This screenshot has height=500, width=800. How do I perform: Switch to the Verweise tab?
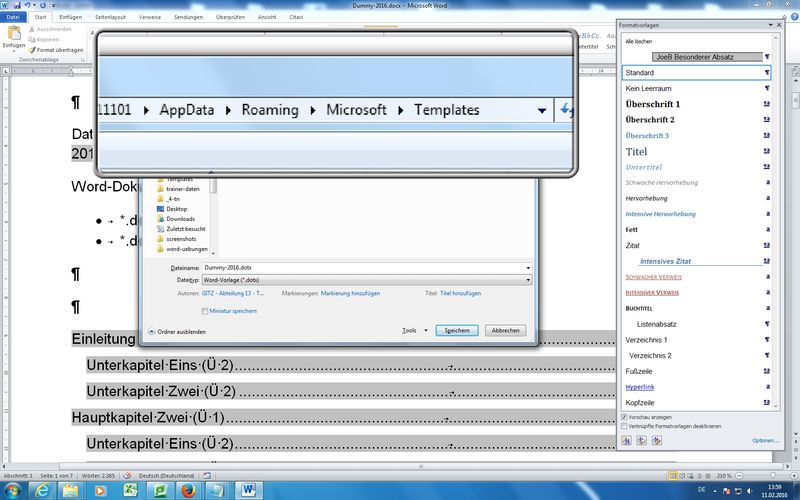[149, 17]
